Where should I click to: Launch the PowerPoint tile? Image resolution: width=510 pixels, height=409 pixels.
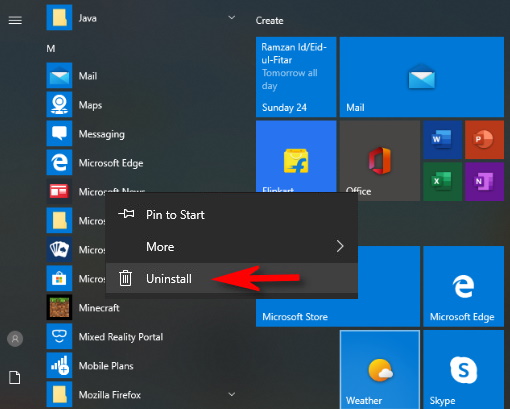click(484, 140)
